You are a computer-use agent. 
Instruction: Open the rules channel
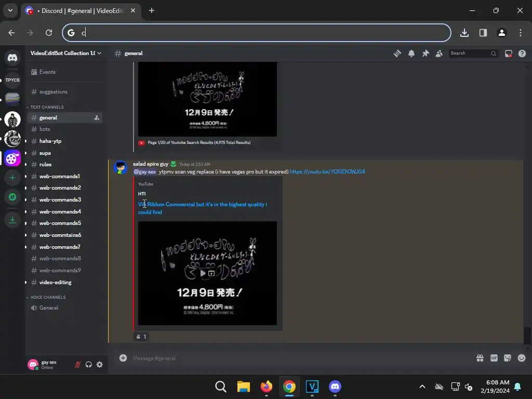click(65, 164)
